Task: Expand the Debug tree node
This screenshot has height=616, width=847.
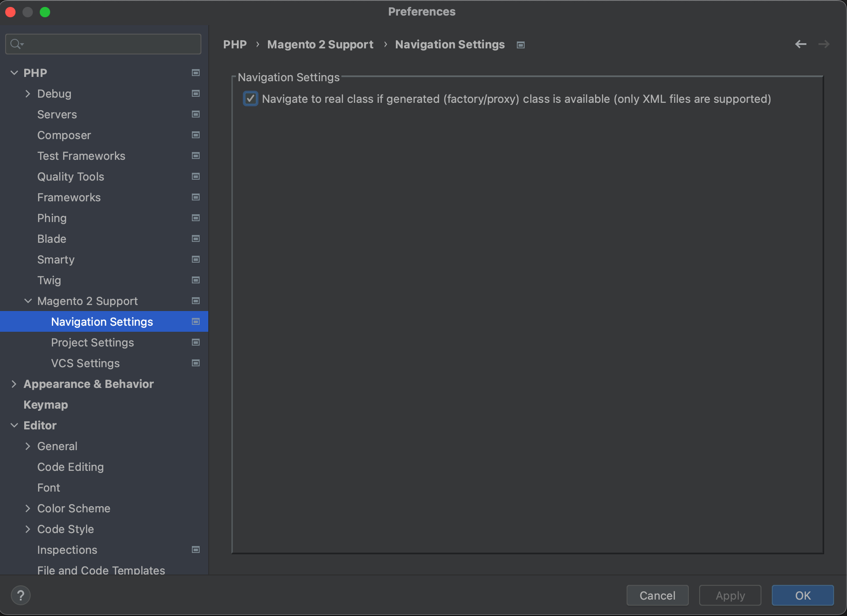Action: coord(28,93)
